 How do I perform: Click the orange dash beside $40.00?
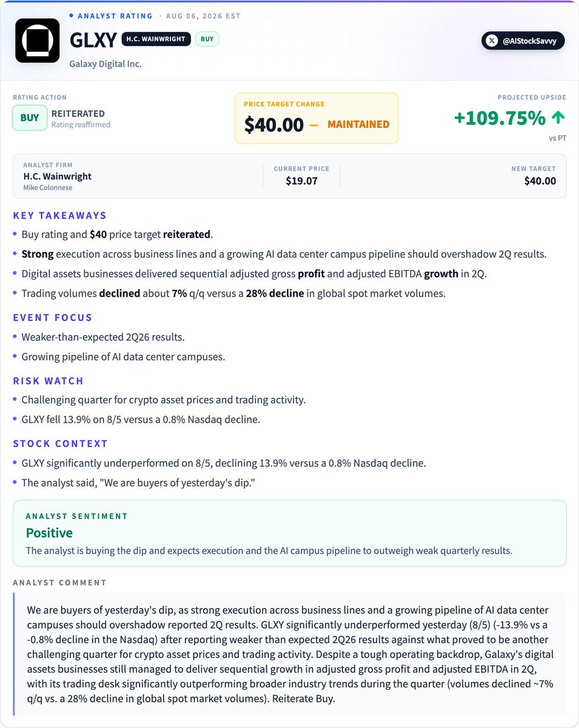point(313,124)
